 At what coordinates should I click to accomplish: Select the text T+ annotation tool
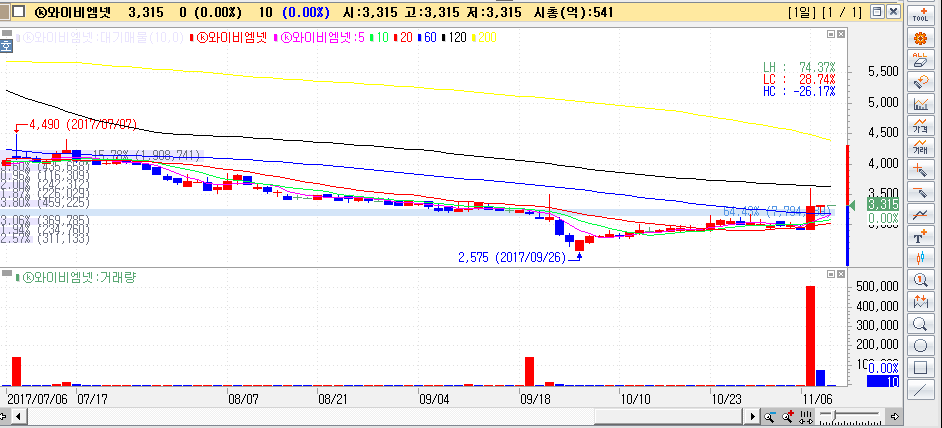pos(921,237)
